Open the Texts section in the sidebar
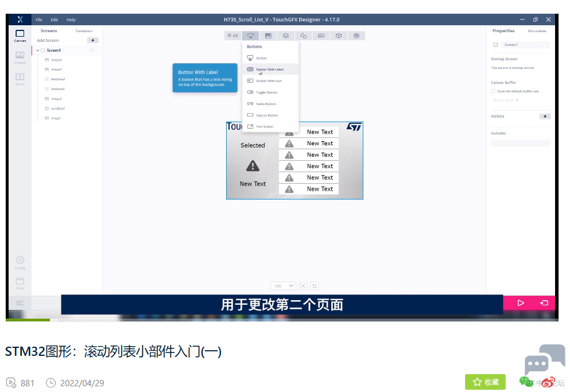This screenshot has width=570, height=392. pos(20,79)
